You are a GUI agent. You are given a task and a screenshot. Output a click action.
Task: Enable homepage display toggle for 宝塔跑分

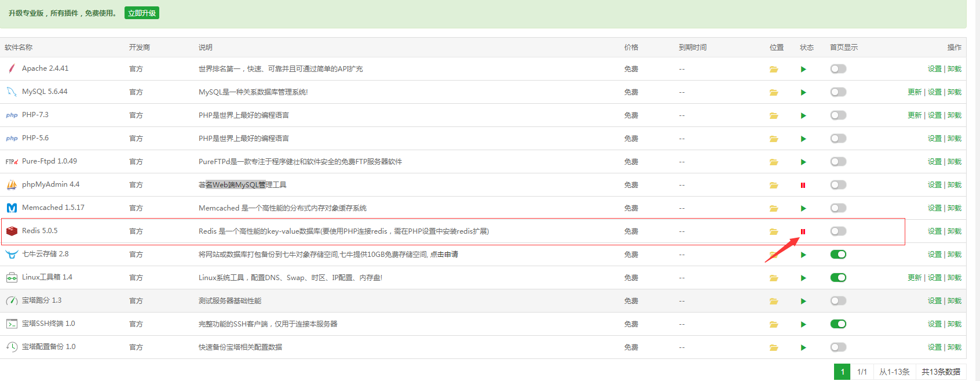pos(838,301)
